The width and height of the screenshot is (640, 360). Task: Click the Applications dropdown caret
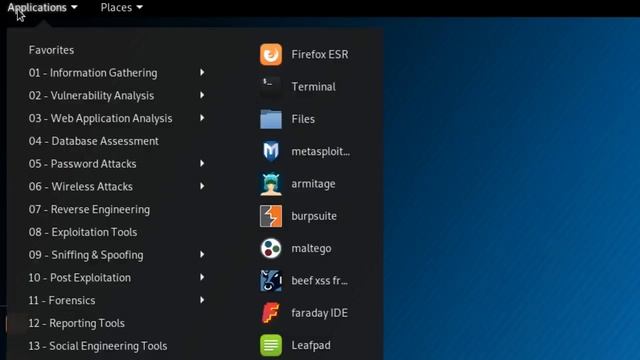[x=74, y=7]
